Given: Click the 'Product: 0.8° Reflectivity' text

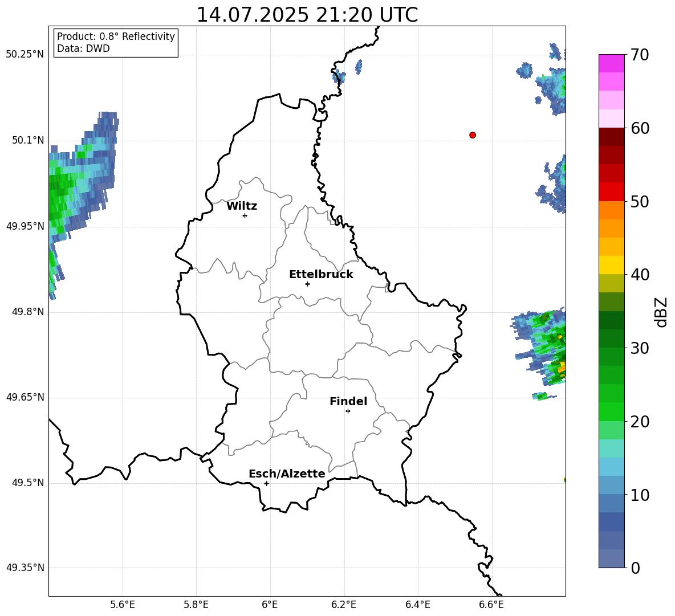Looking at the screenshot, I should 116,36.
